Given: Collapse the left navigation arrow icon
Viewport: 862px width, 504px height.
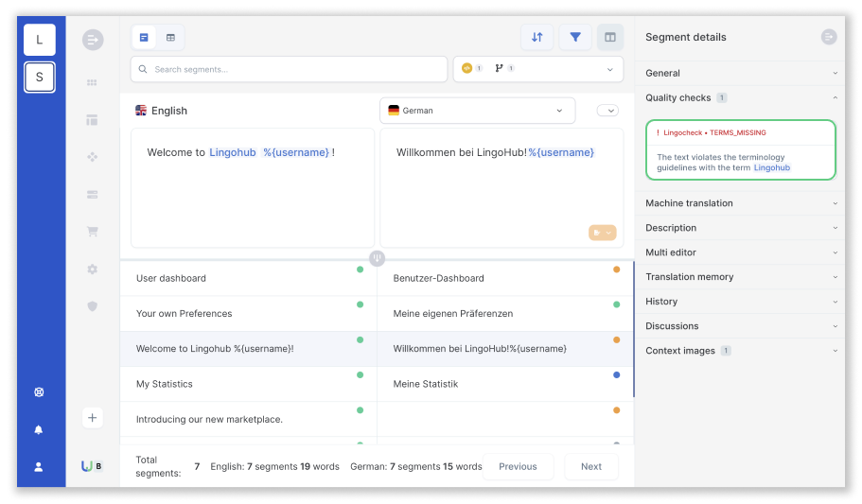Looking at the screenshot, I should tap(93, 40).
